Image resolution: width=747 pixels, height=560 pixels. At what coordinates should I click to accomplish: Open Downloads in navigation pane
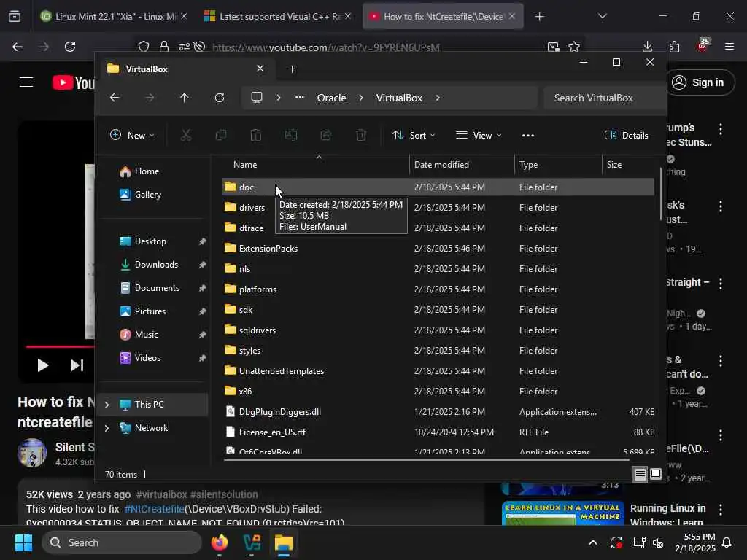click(156, 265)
